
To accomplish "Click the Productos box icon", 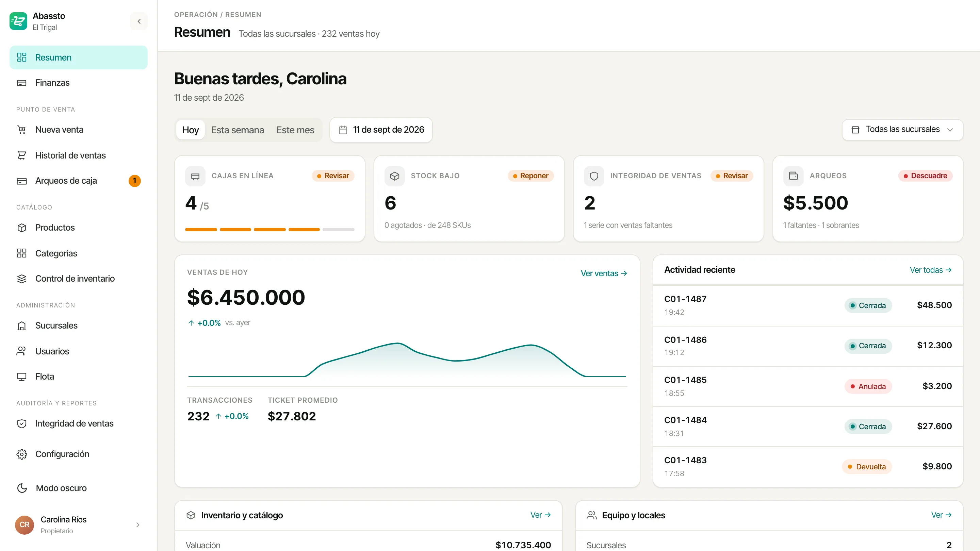I will [22, 228].
